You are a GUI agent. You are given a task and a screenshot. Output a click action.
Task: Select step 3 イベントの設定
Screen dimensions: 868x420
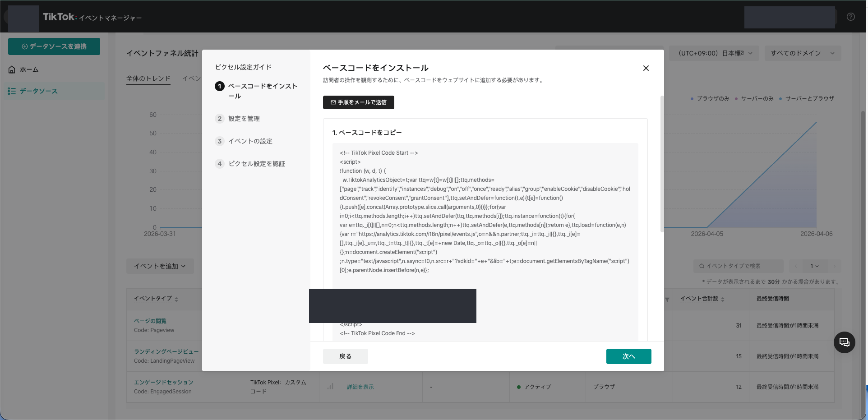250,141
